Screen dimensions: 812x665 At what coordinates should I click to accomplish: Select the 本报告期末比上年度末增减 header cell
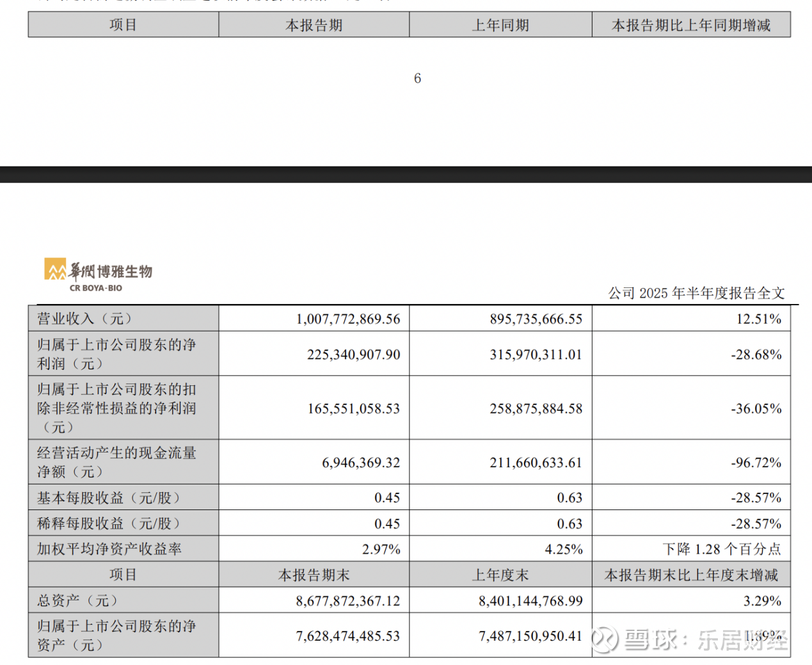coord(691,575)
